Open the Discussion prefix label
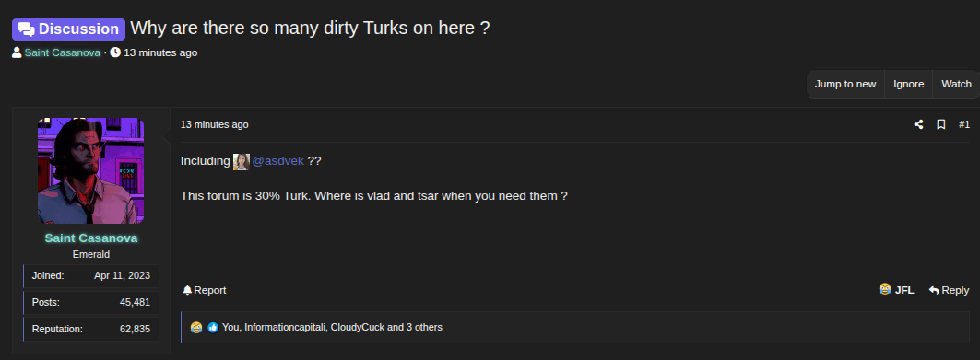 coord(69,29)
